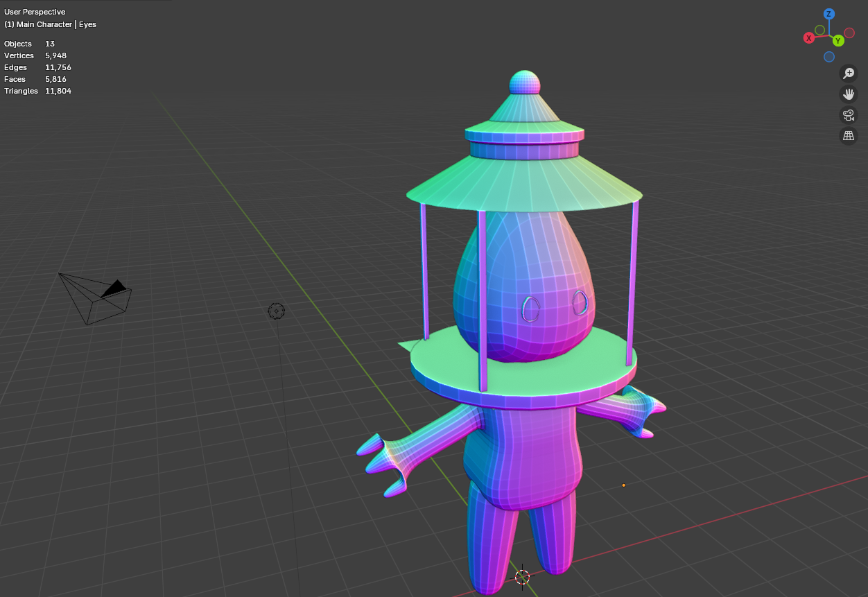Click the 'Vertices 5,948' statistics line
Screen dimensions: 868x597
(35, 55)
